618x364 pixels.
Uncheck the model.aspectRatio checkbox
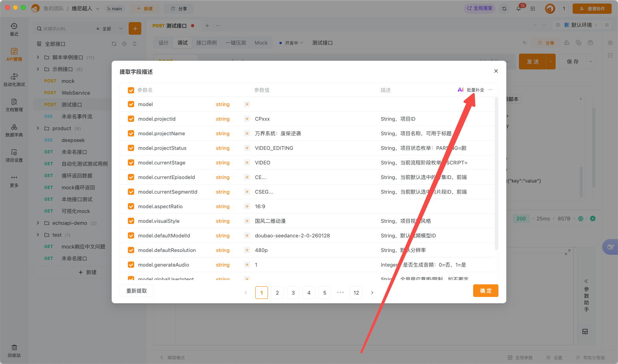tap(131, 206)
